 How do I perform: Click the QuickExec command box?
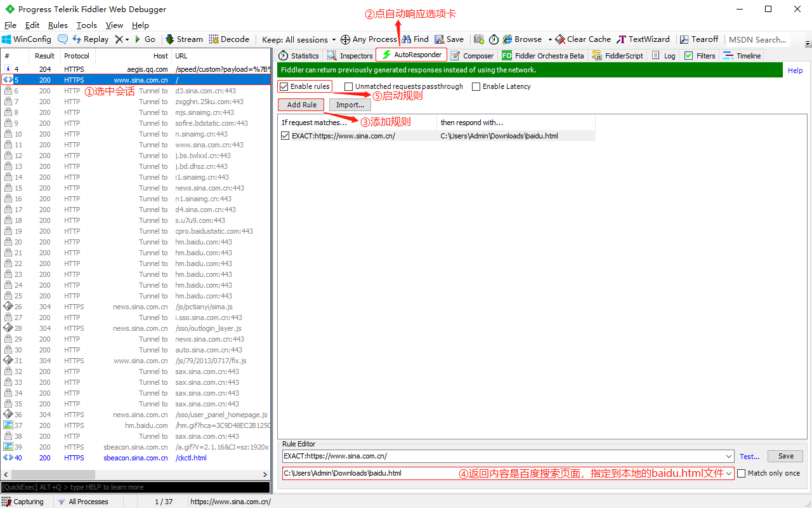pos(135,487)
